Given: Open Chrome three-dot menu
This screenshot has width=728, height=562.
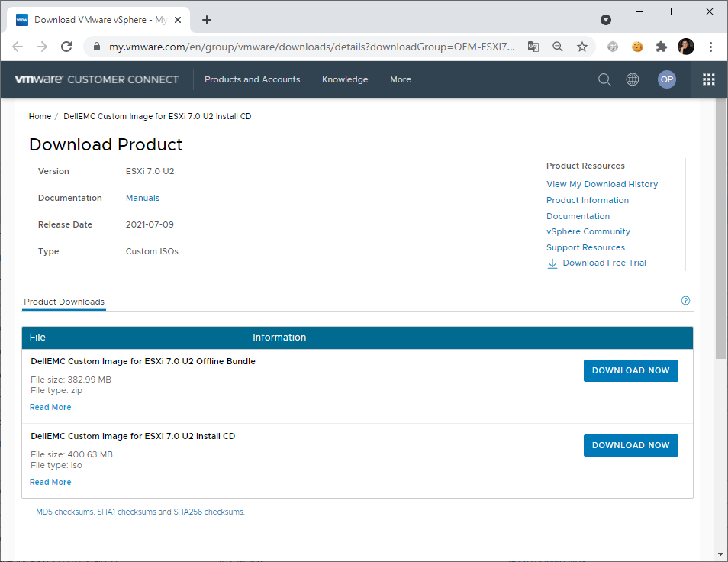Looking at the screenshot, I should pyautogui.click(x=710, y=47).
